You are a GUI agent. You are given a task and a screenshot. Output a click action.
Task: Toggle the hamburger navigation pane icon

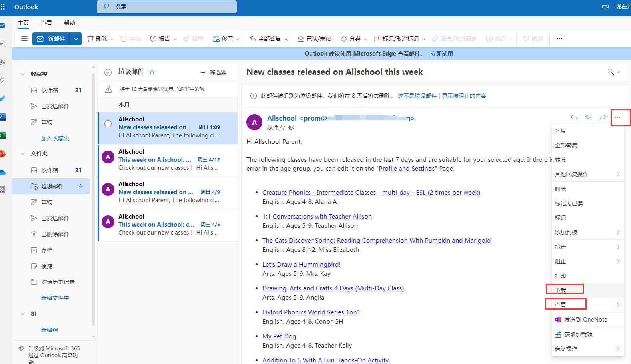24,39
